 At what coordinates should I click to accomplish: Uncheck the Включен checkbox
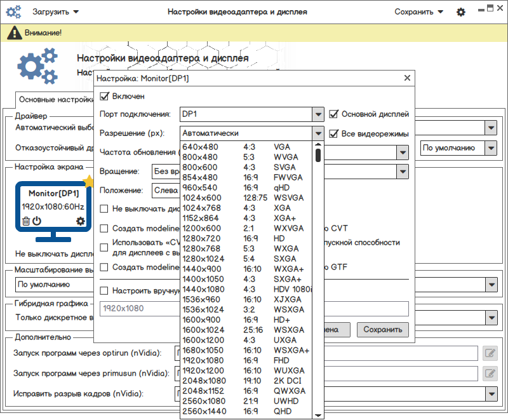coord(105,97)
